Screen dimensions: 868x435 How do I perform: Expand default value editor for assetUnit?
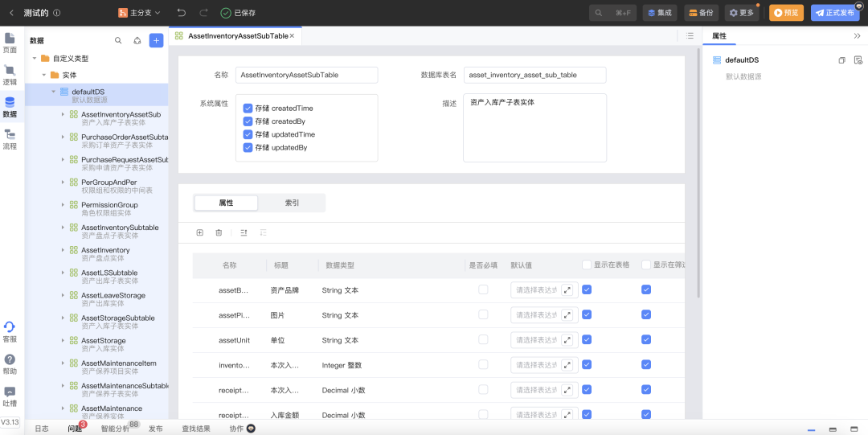tap(567, 339)
